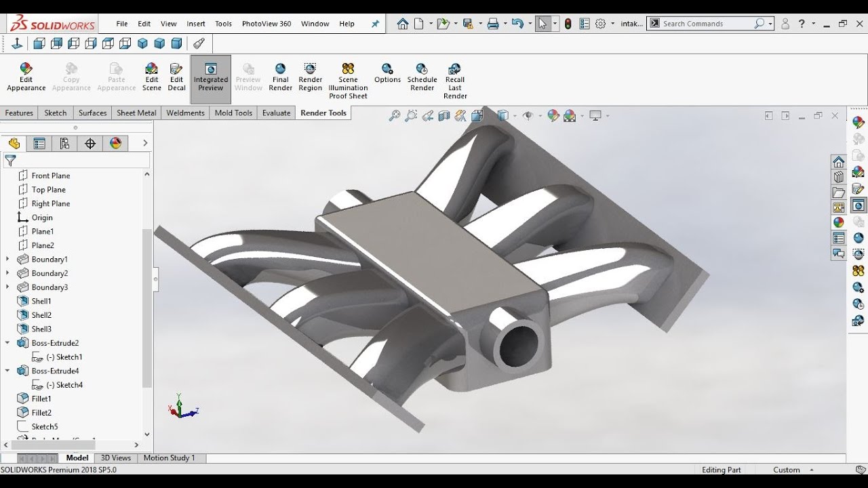Open the Window menu
The width and height of the screenshot is (868, 488).
click(x=315, y=24)
